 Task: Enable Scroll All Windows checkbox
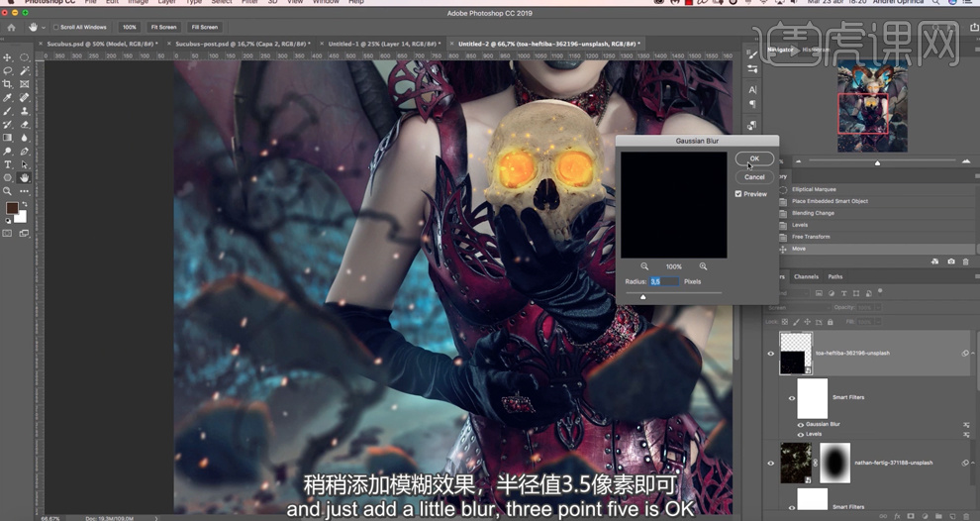(x=55, y=27)
